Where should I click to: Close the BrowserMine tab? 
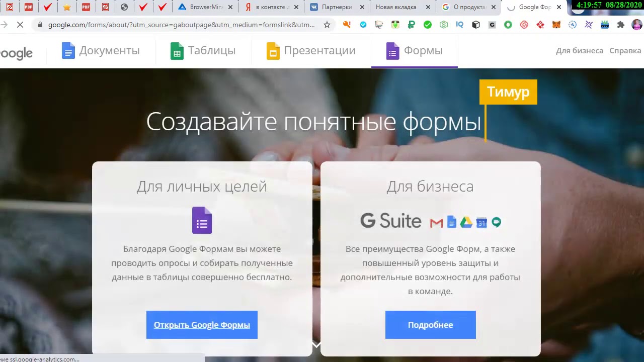pos(230,8)
